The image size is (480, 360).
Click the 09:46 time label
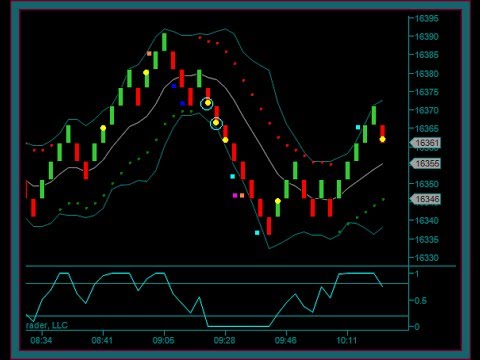click(x=286, y=340)
